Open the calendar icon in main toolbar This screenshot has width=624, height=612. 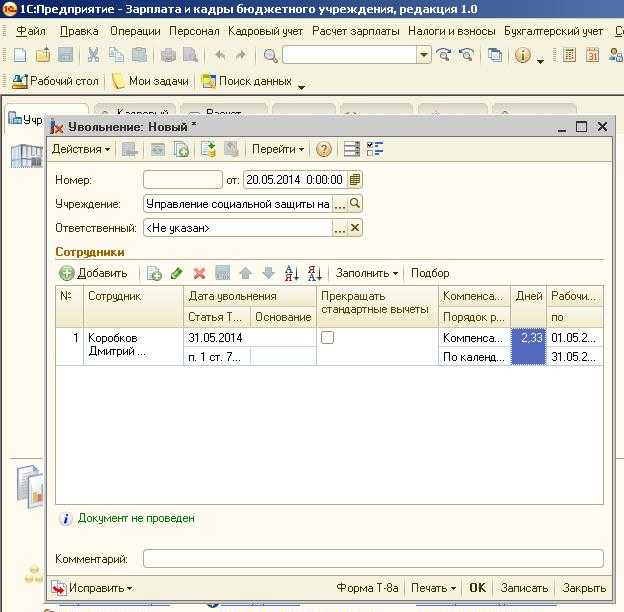tap(592, 55)
